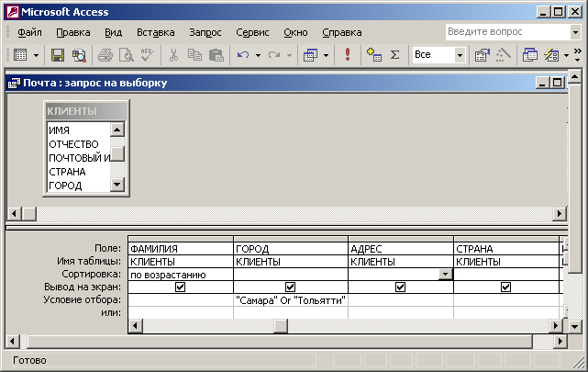Click the query window title icon
This screenshot has width=588, height=372.
(x=15, y=83)
